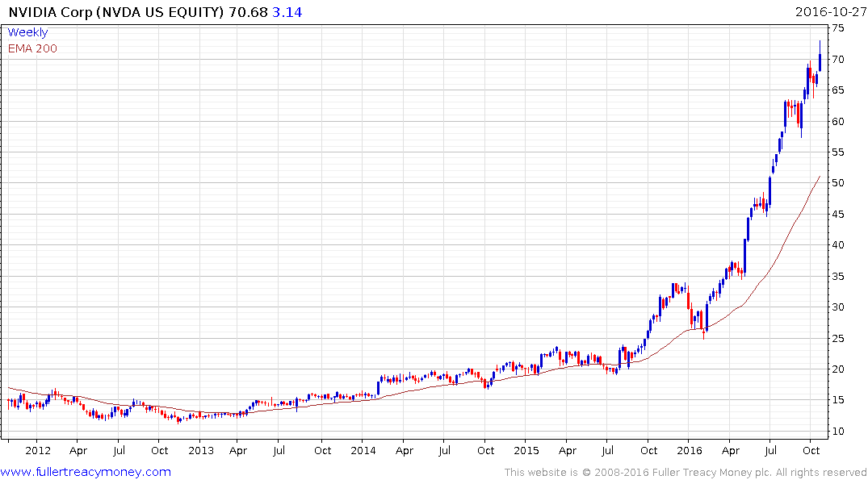Click the EMA 200 legend label

coord(32,48)
